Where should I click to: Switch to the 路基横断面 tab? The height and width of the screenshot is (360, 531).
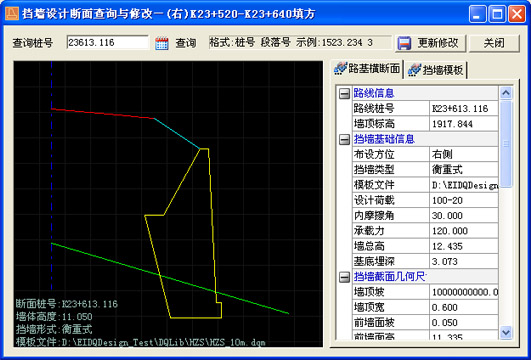(x=367, y=69)
